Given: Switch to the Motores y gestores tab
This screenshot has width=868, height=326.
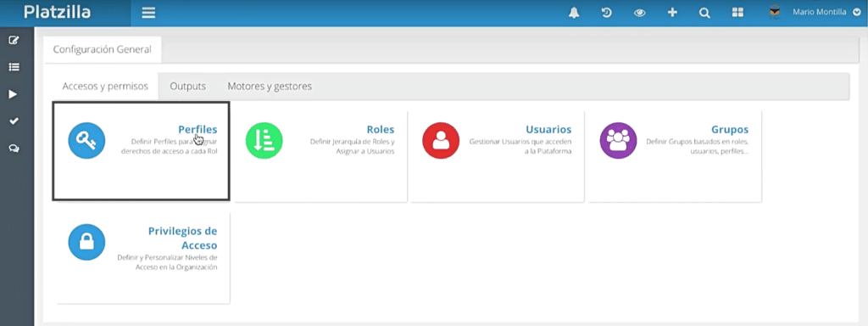Looking at the screenshot, I should (x=270, y=87).
